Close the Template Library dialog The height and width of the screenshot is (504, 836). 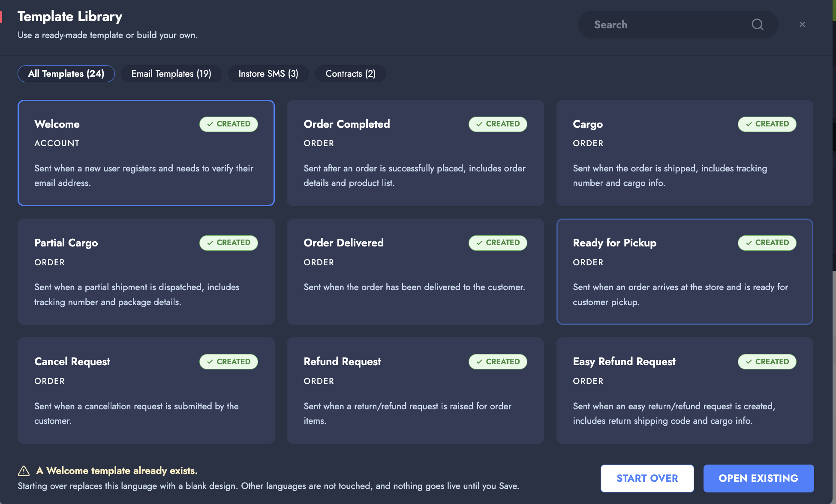pyautogui.click(x=803, y=24)
